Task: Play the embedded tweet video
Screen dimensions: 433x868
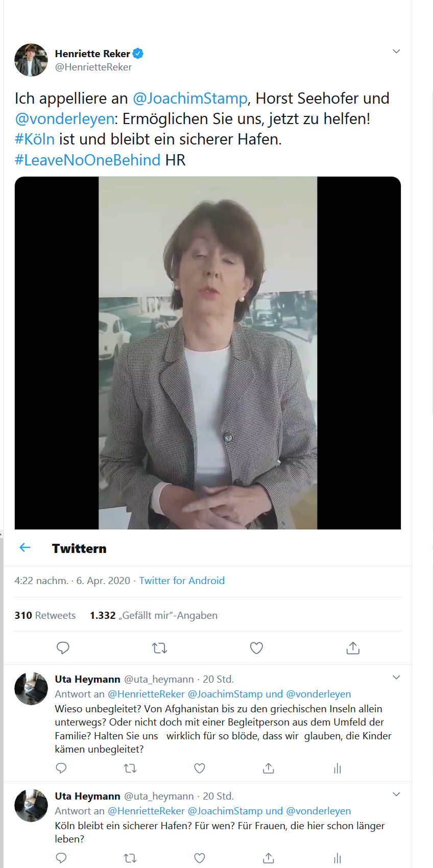Action: [208, 353]
